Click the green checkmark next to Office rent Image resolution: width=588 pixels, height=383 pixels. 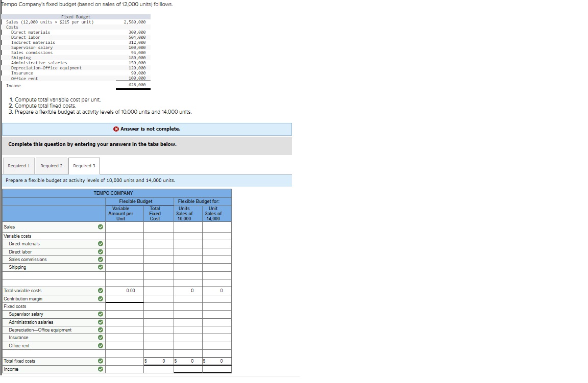(x=101, y=345)
